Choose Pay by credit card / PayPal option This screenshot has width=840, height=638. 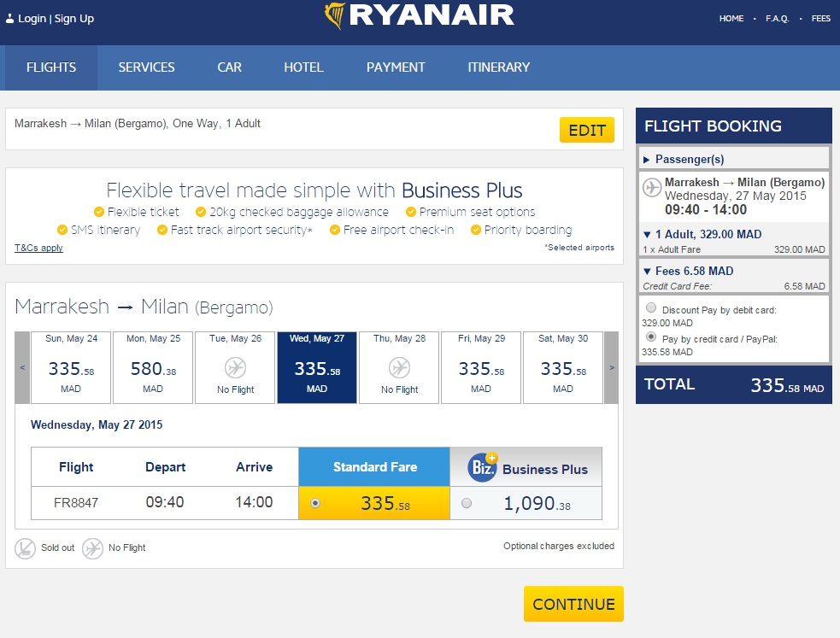(x=651, y=337)
